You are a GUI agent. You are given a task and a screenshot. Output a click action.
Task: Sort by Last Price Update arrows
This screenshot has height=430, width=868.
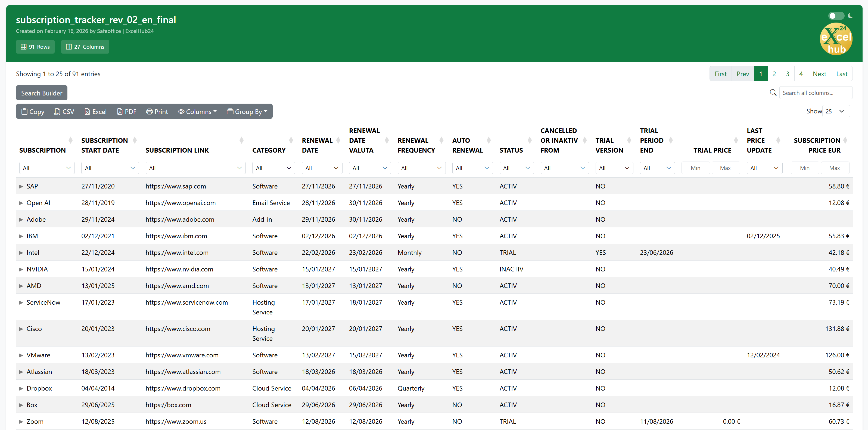coord(778,140)
